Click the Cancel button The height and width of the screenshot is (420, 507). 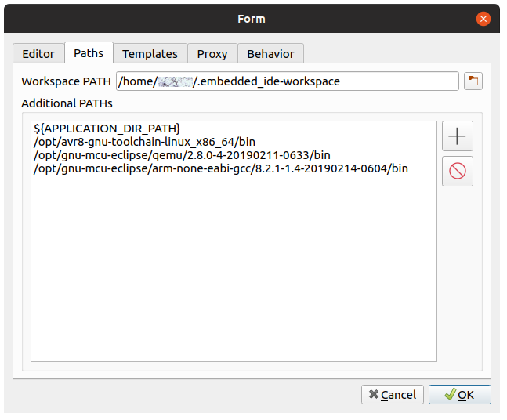pos(393,394)
